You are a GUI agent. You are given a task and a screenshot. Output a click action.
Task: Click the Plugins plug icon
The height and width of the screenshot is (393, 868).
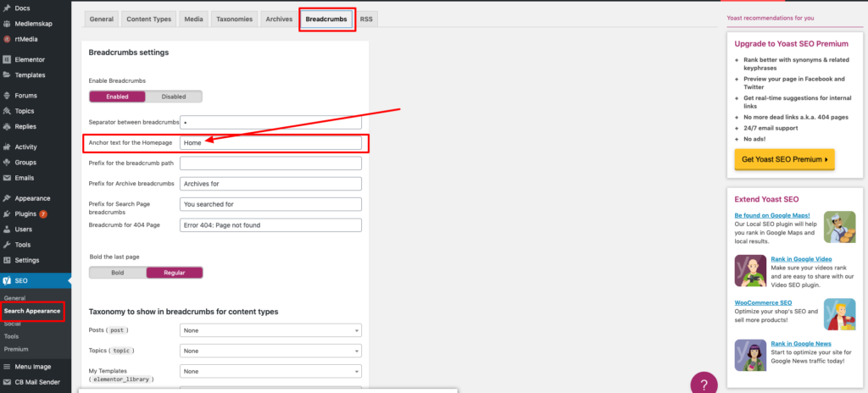(x=7, y=213)
